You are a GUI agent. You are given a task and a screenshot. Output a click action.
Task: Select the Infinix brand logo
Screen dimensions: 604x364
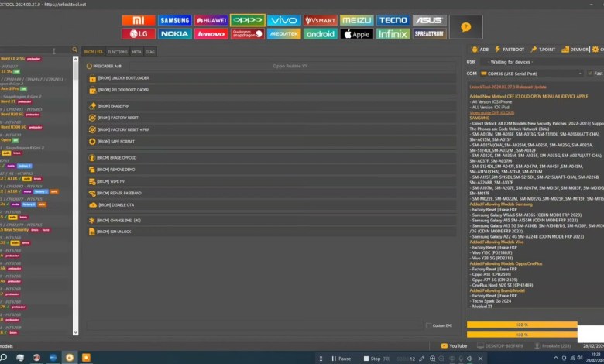pyautogui.click(x=393, y=34)
